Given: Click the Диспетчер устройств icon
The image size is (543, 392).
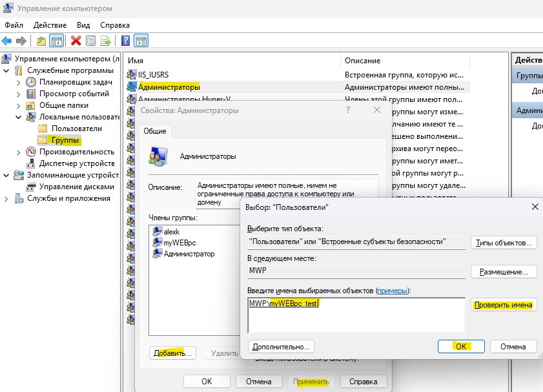Looking at the screenshot, I should coord(31,163).
